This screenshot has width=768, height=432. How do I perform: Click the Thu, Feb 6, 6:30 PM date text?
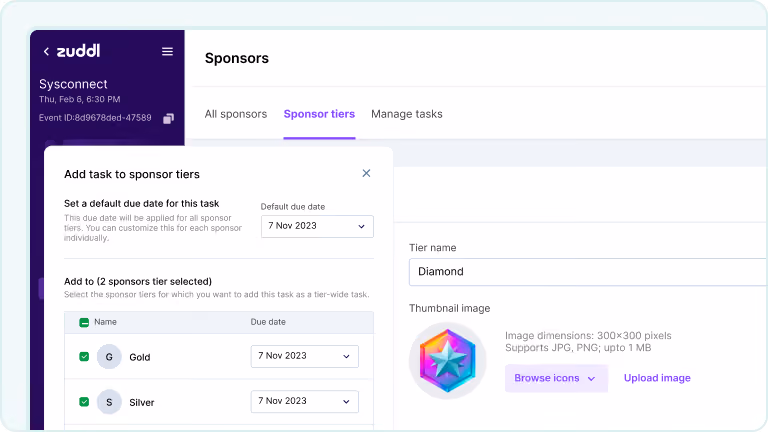[79, 99]
